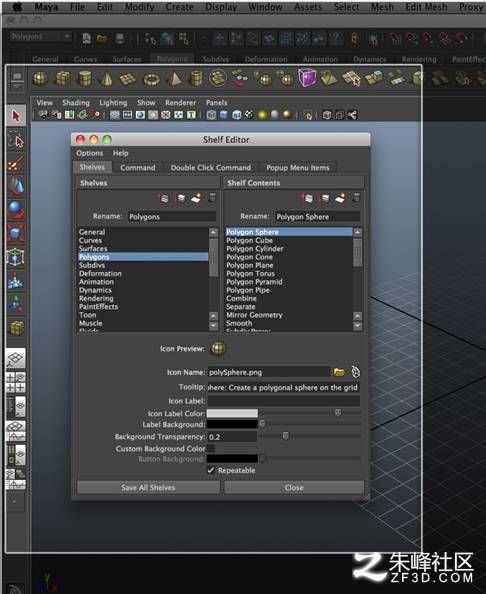The image size is (486, 594).
Task: Click the Polygon Pyramid shelf icon
Action: pos(174,79)
